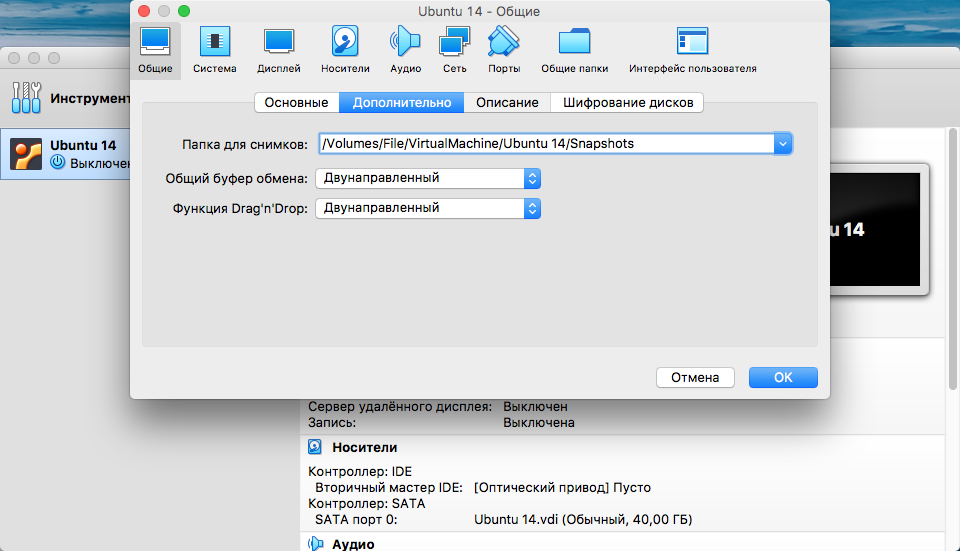Image resolution: width=960 pixels, height=551 pixels.
Task: Open the Интерфейс пользователя settings section
Action: [692, 51]
